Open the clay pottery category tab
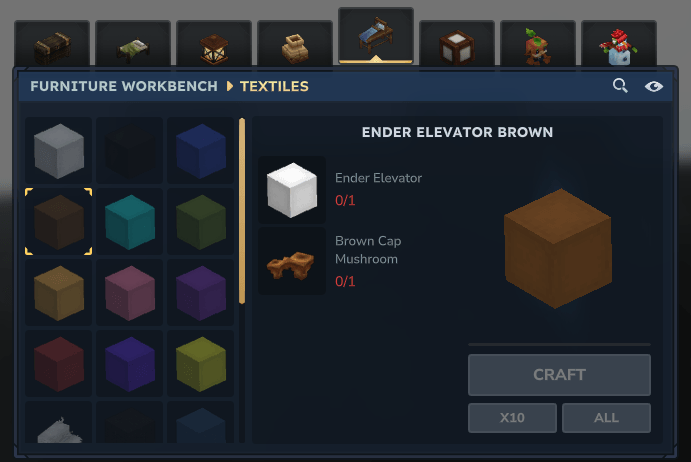This screenshot has height=462, width=691. point(295,44)
